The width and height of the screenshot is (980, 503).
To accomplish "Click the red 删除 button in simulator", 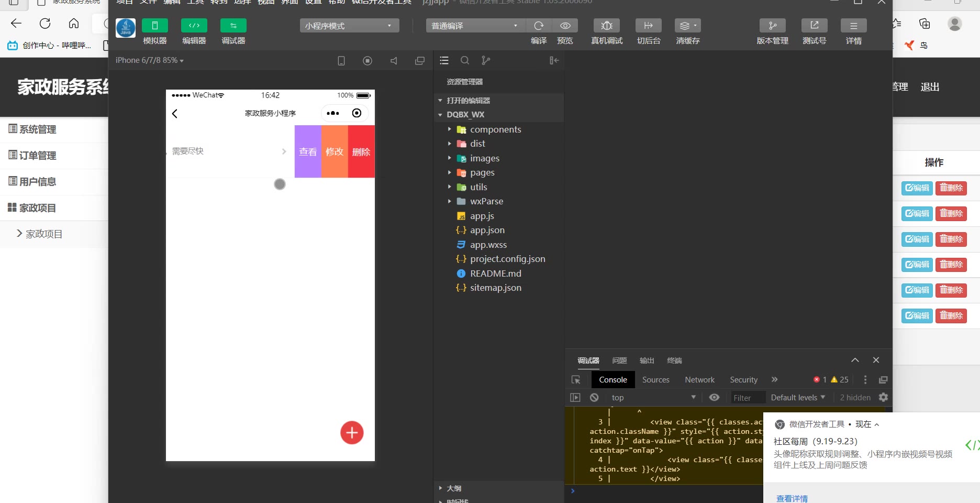I will 361,152.
